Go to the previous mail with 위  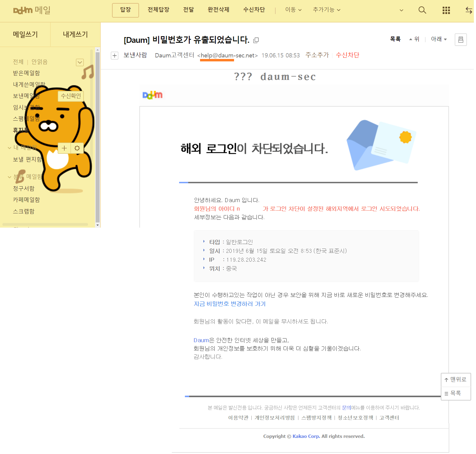[x=414, y=39]
